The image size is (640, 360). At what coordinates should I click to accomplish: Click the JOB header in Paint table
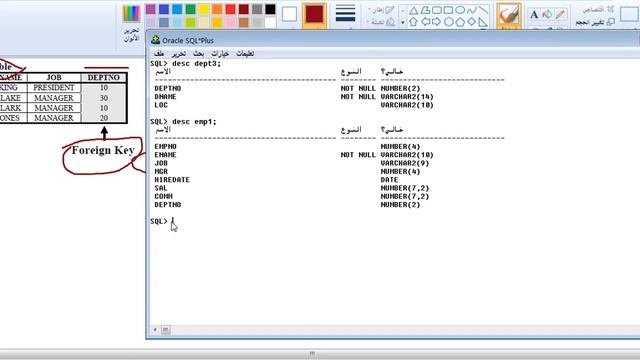coord(54,78)
